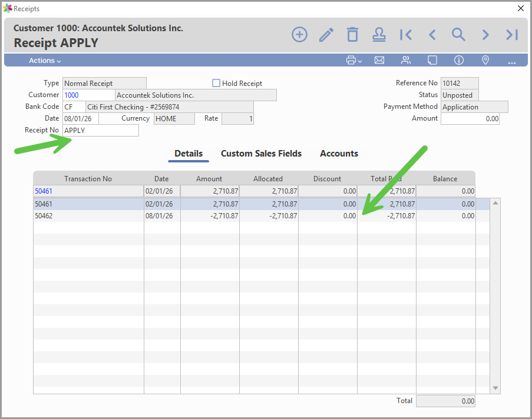Screen dimensions: 532x419
Task: Toggle the Hold Receipt checkbox
Action: [216, 83]
